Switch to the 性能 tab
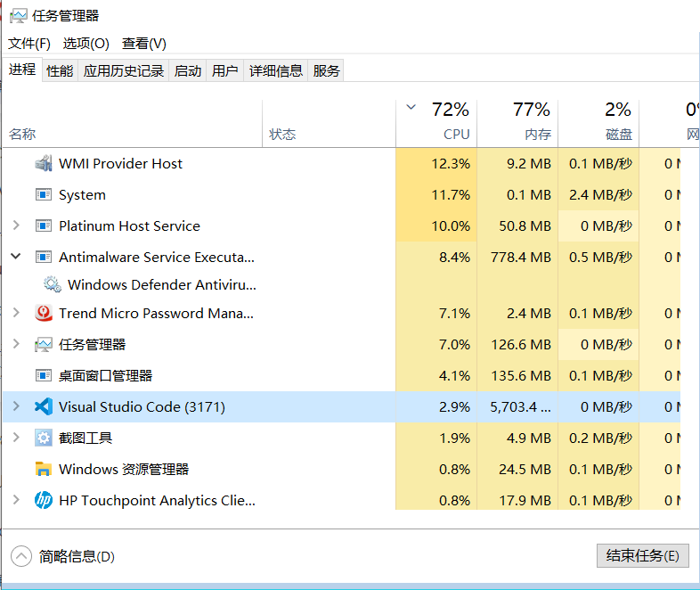The width and height of the screenshot is (700, 590). 60,70
